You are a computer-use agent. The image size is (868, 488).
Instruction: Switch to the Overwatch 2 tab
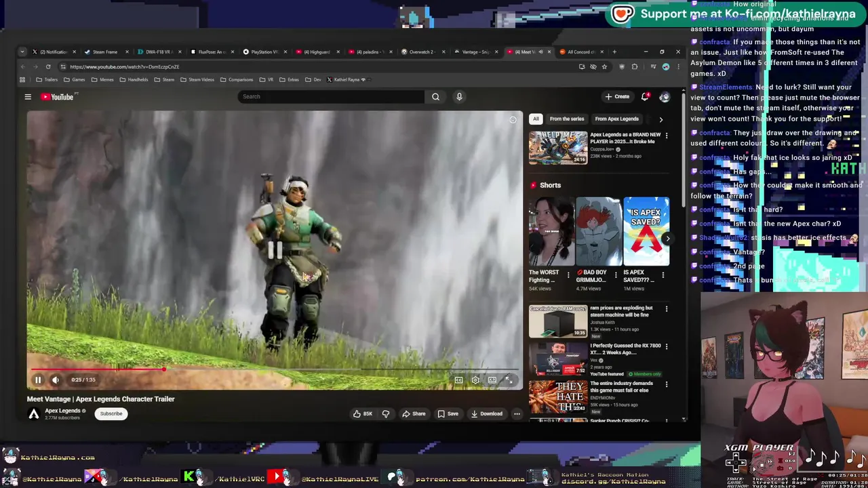tap(424, 52)
